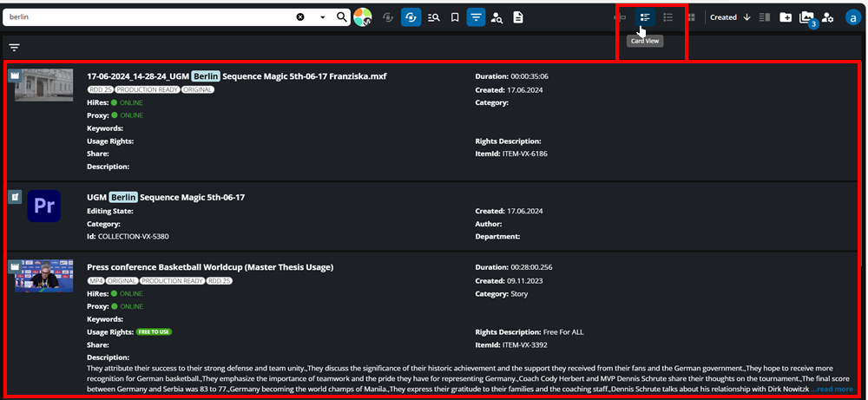The width and height of the screenshot is (868, 400).
Task: Click the add new folder icon
Action: point(786,17)
